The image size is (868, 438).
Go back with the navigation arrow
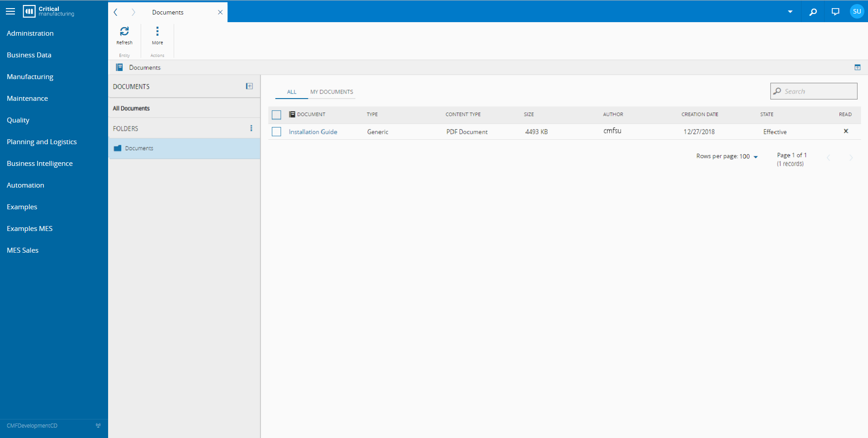click(x=116, y=12)
